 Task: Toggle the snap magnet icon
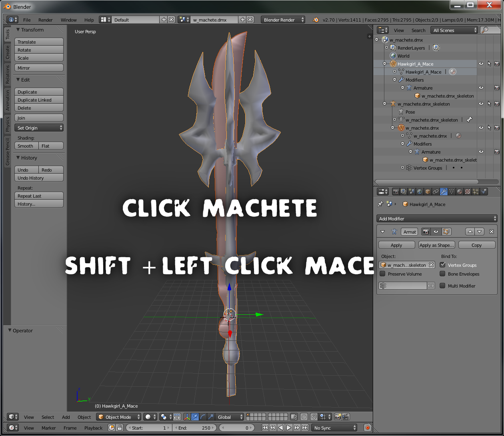[x=314, y=417]
